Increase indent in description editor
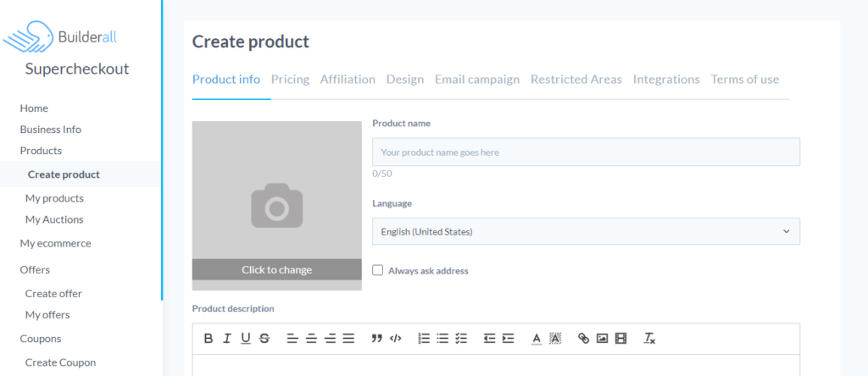 (509, 339)
